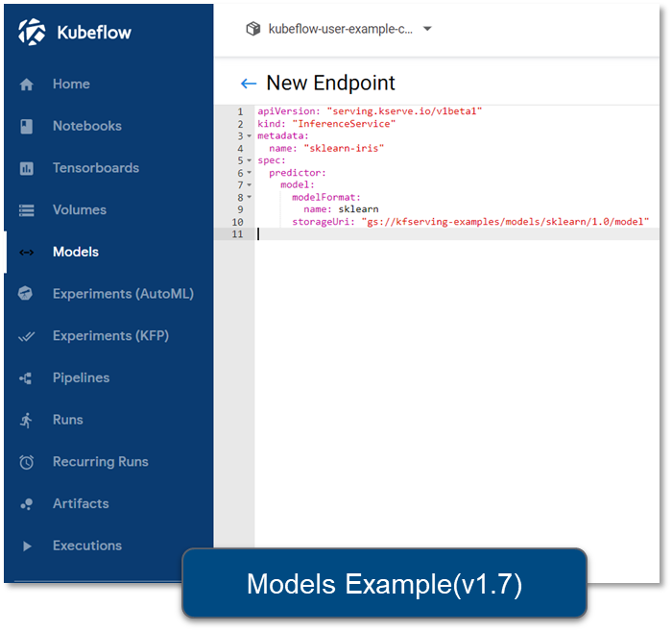This screenshot has height=631, width=672.
Task: Collapse the modelFormat block on line 8
Action: [250, 197]
